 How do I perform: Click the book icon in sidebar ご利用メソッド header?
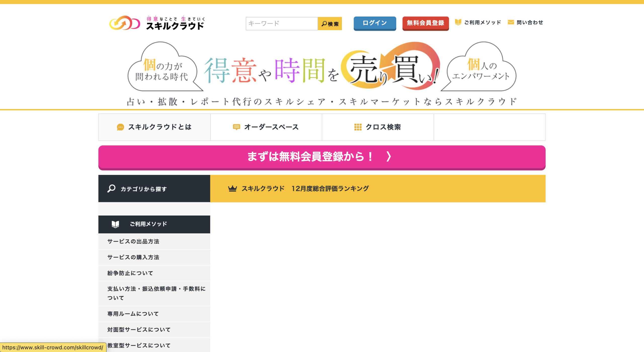click(115, 224)
